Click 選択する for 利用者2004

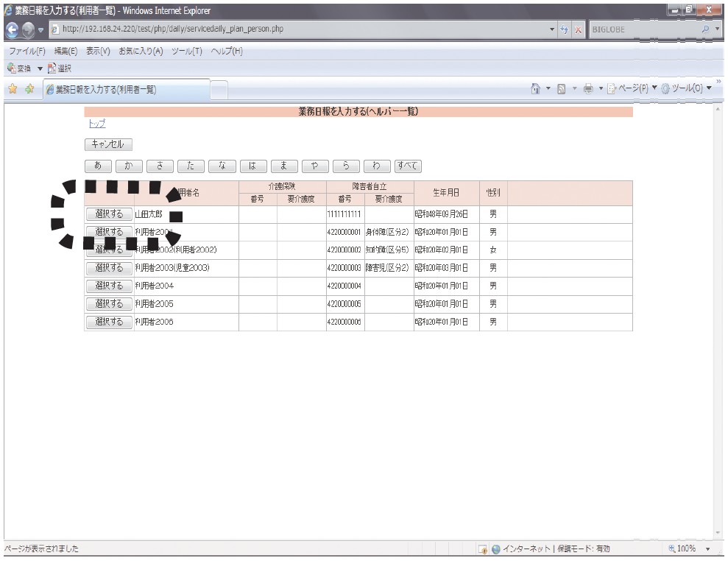109,286
